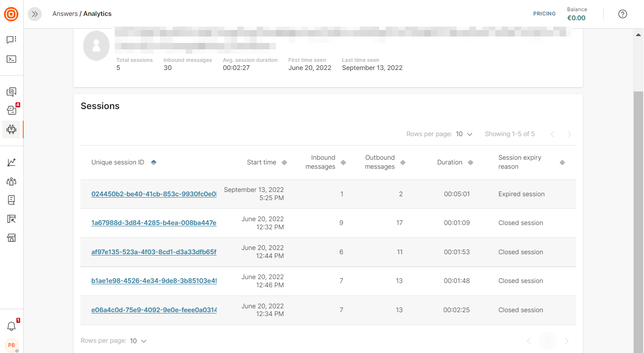Open the People group icon in the sidebar
The width and height of the screenshot is (644, 353).
pos(12,181)
